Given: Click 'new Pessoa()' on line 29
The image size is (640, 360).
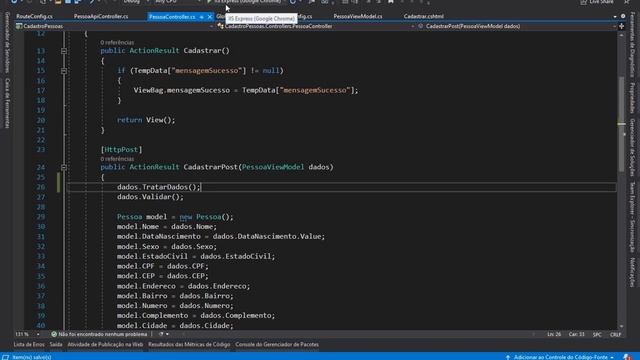Looking at the screenshot, I should tap(207, 217).
